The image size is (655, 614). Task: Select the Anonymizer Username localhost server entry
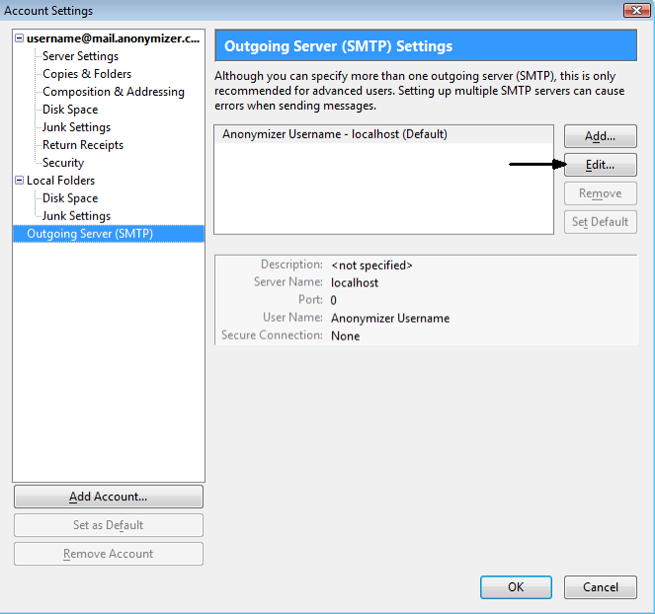(x=334, y=134)
